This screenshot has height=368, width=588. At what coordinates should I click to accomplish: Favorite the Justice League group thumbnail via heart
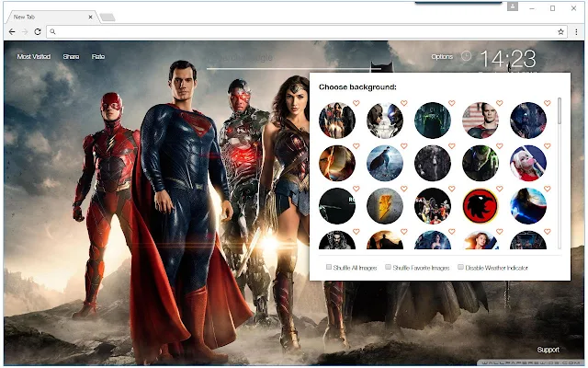pos(356,103)
